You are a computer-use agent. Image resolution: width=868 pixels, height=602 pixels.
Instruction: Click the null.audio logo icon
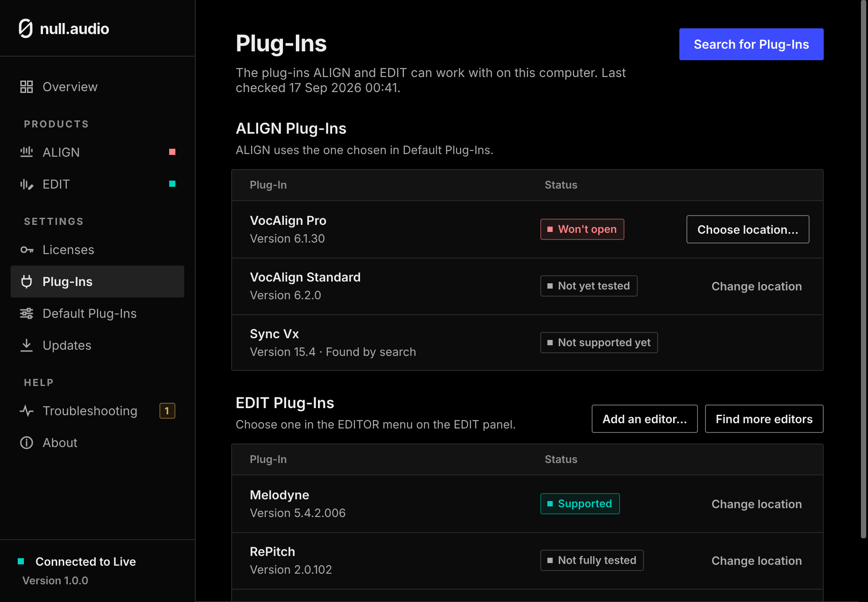[x=26, y=29]
